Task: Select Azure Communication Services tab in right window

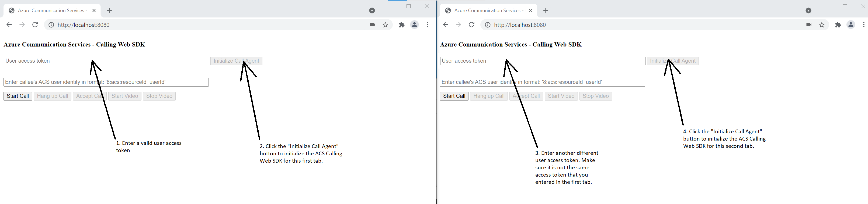Action: (x=488, y=11)
